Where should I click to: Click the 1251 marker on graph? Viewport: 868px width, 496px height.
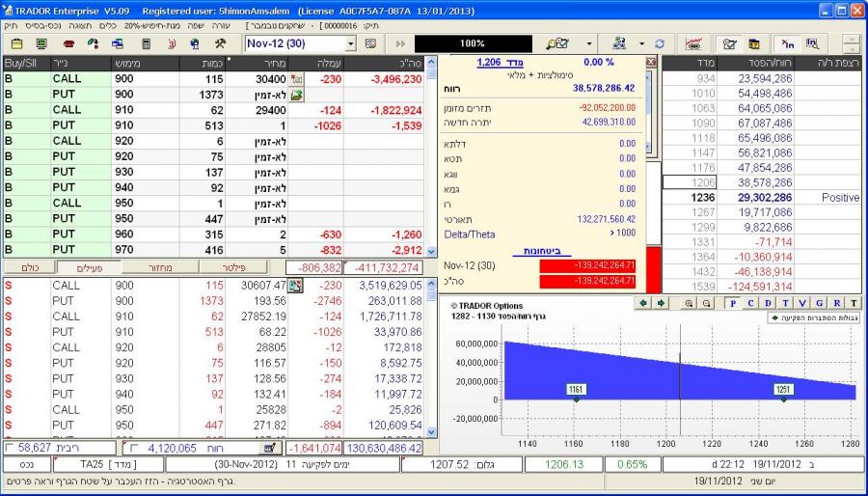point(784,389)
